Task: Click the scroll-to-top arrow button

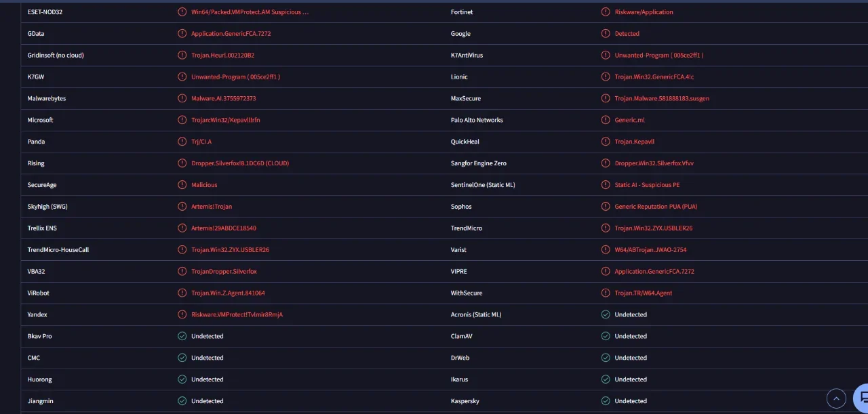Action: coord(837,398)
